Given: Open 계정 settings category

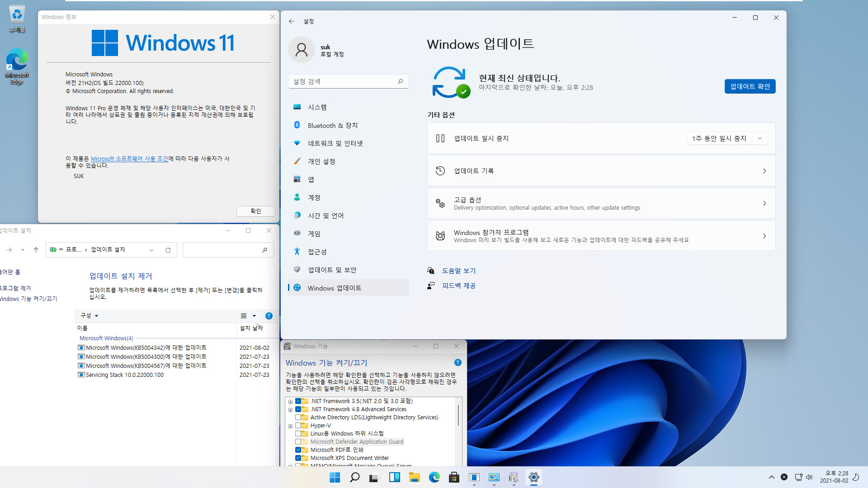Looking at the screenshot, I should tap(349, 197).
